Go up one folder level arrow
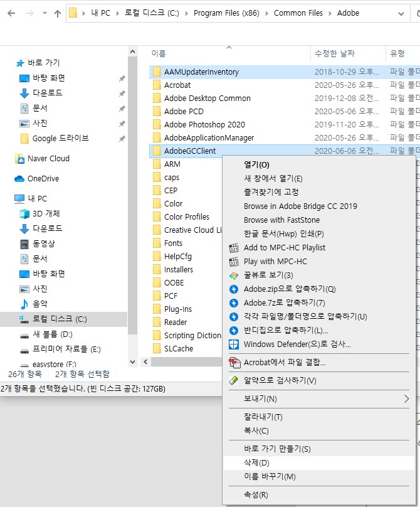 tap(58, 13)
